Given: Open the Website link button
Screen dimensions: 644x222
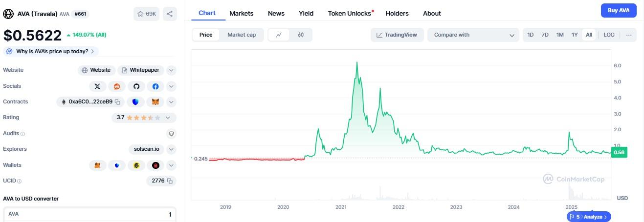Looking at the screenshot, I should pyautogui.click(x=96, y=70).
